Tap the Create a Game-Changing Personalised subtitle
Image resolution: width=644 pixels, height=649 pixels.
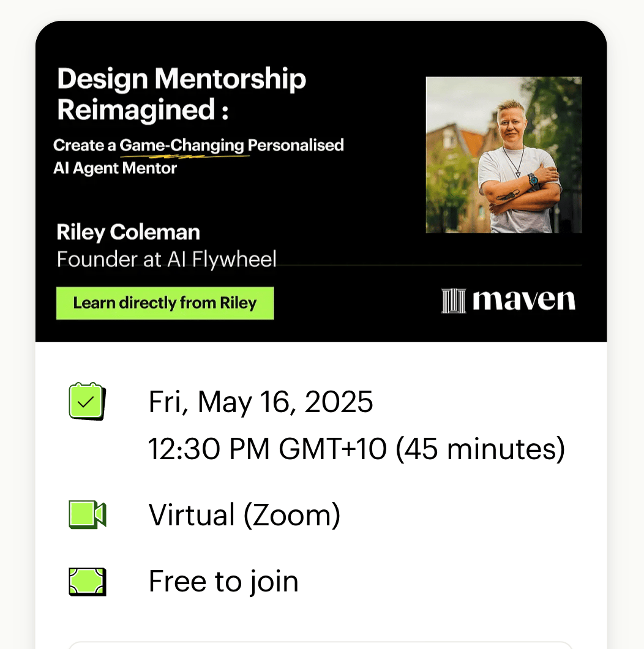point(199,145)
